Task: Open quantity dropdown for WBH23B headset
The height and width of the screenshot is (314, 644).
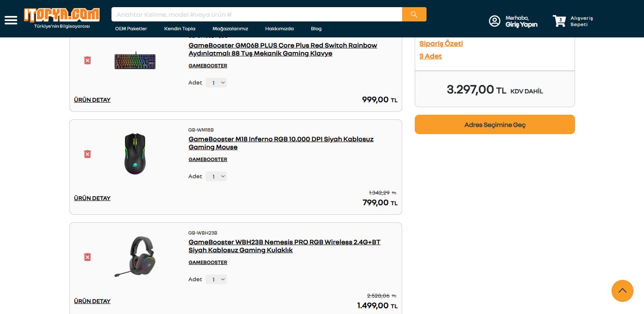Action: pos(216,280)
